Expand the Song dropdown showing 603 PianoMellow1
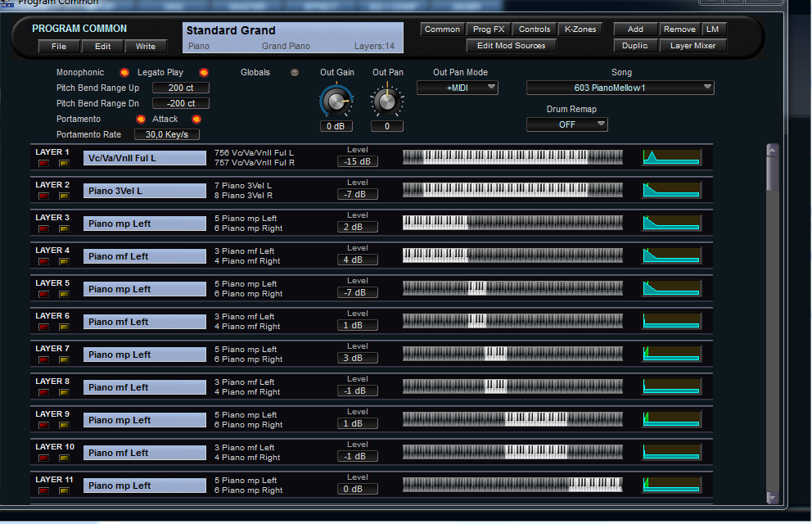 620,88
